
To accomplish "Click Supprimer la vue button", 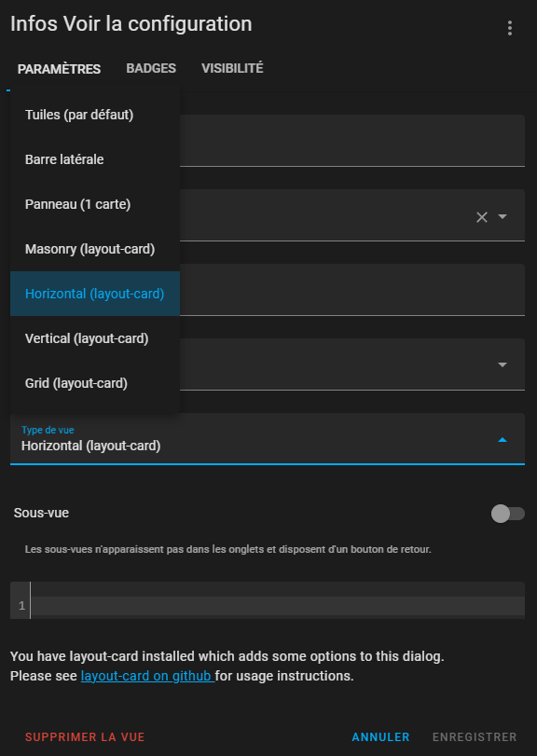I will (85, 737).
